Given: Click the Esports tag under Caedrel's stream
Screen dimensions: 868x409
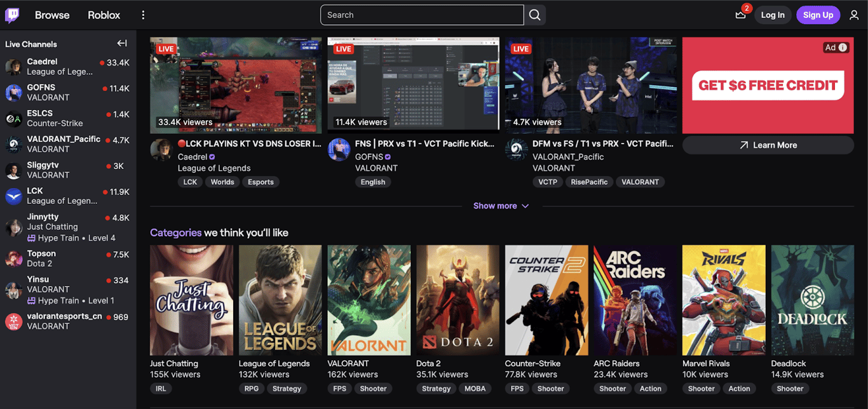Looking at the screenshot, I should (261, 182).
